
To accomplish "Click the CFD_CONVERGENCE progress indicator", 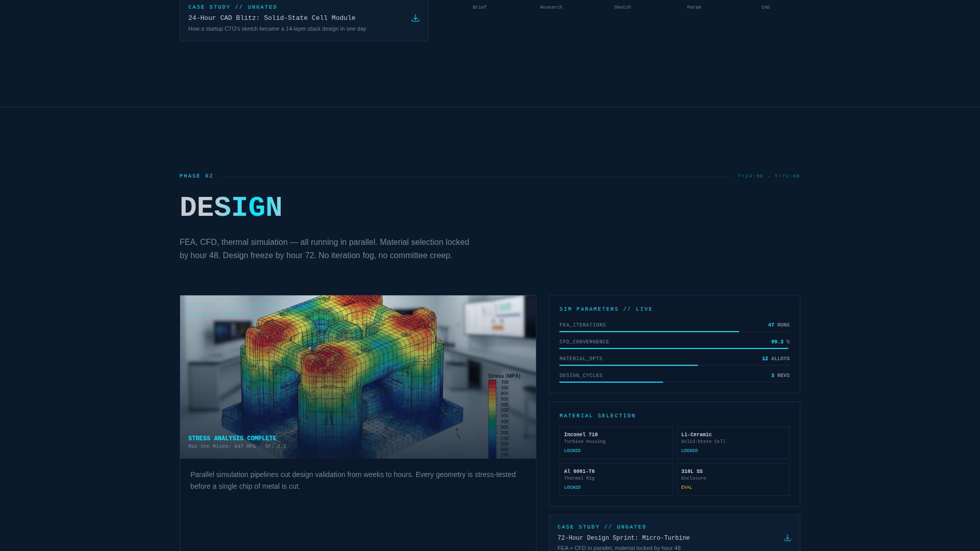I will pos(674,348).
